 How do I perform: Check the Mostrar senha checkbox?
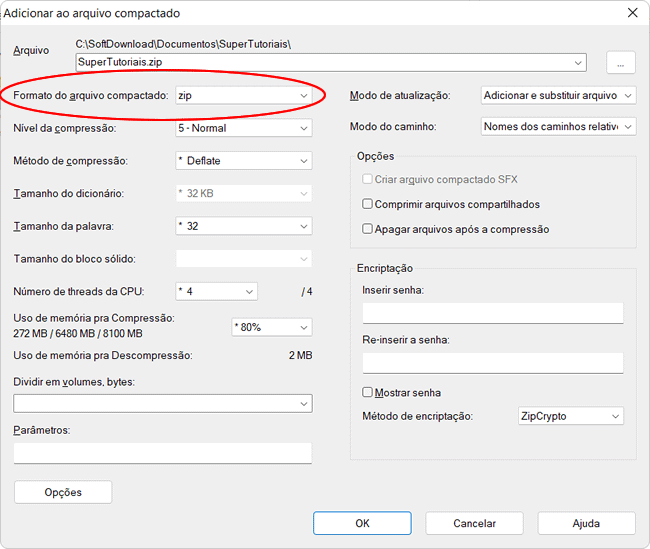click(x=368, y=393)
